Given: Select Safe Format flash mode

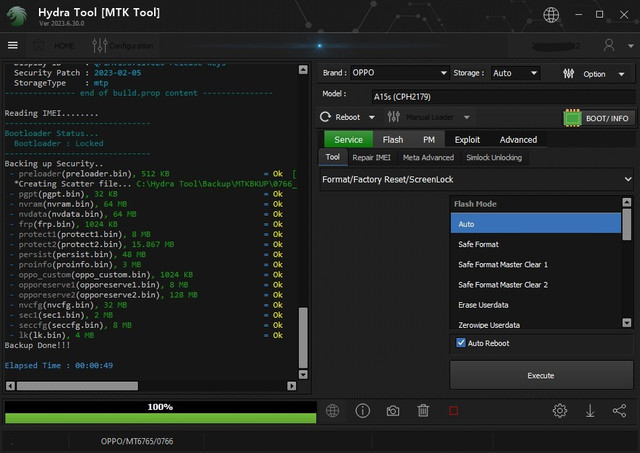Looking at the screenshot, I should [536, 244].
